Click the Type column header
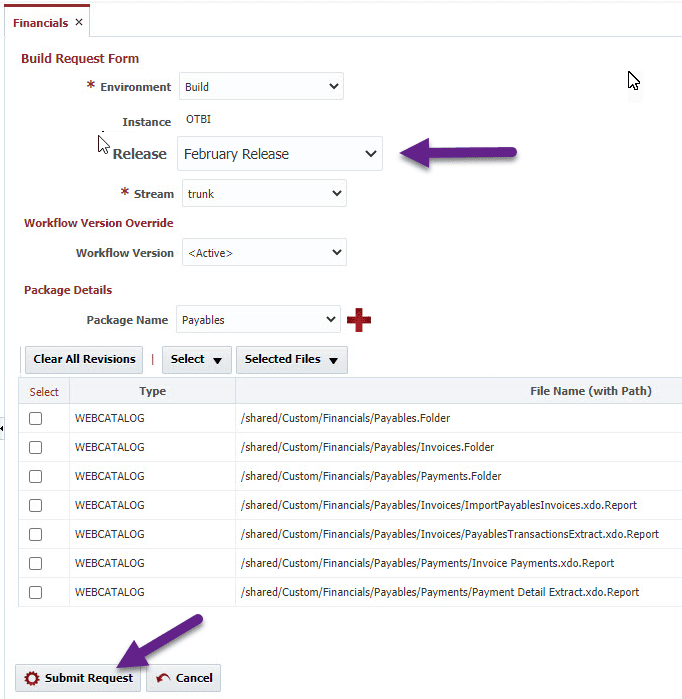 [x=152, y=391]
